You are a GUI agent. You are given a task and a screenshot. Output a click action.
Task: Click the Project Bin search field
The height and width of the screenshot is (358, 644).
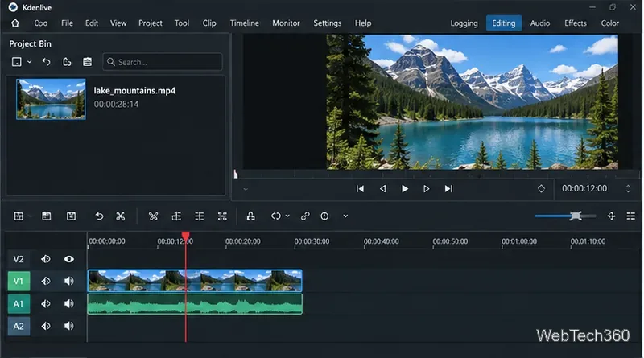(x=163, y=62)
